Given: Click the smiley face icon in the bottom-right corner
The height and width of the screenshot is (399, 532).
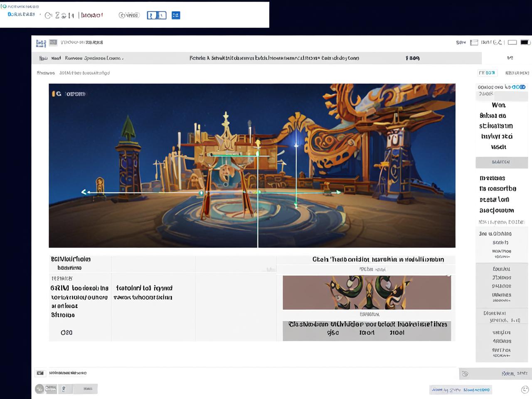Looking at the screenshot, I should [x=525, y=389].
